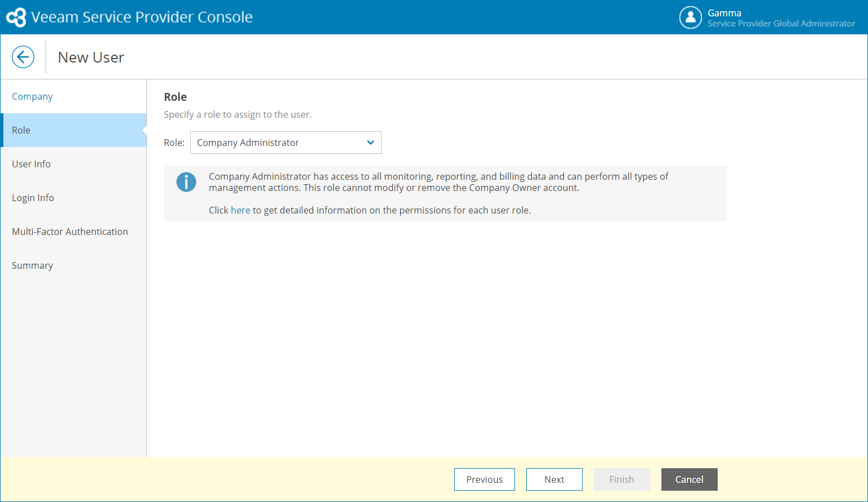Click the 'New User' heading

click(x=91, y=57)
